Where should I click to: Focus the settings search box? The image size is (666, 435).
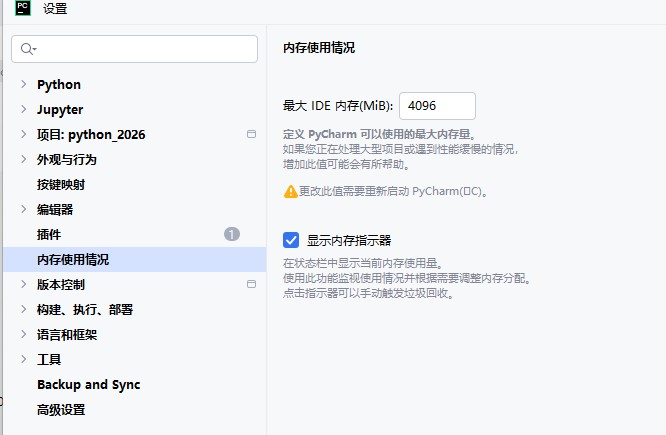140,49
